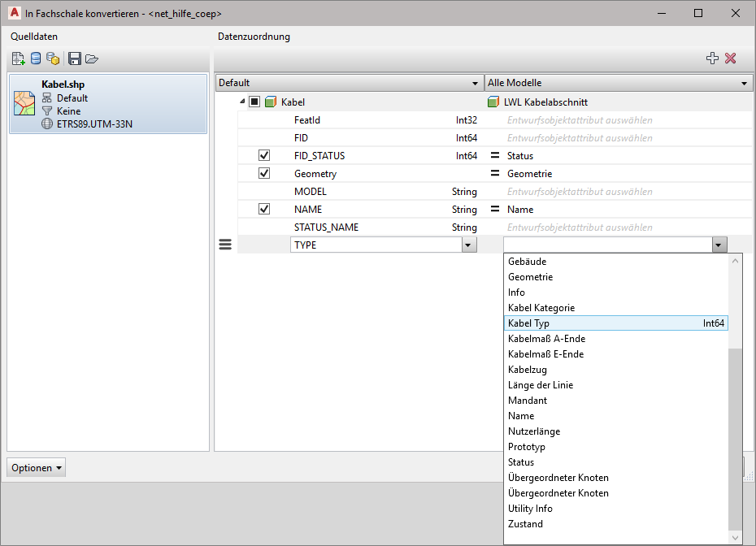Click the target attribute combo box arrow

[719, 245]
